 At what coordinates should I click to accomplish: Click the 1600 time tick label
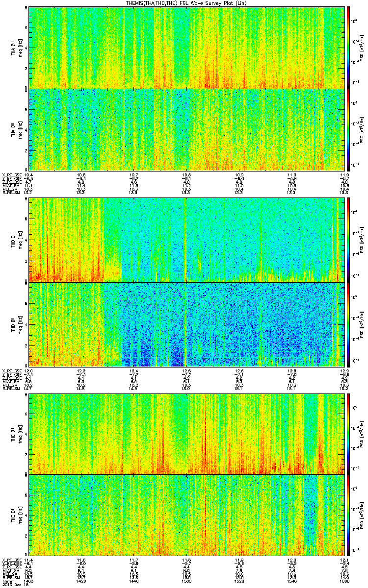[343, 581]
